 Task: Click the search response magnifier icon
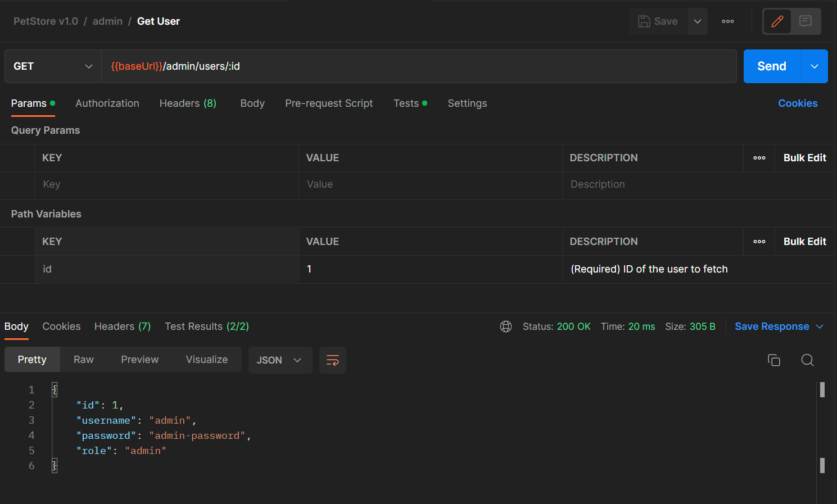807,360
